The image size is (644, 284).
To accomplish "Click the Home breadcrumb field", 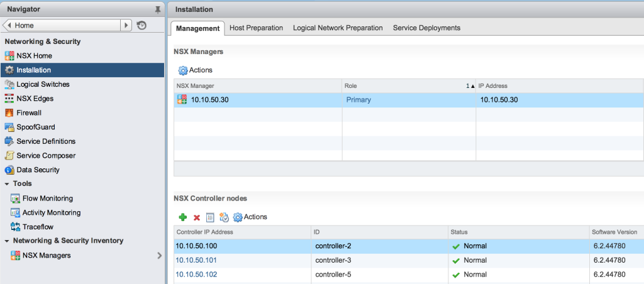I will click(67, 25).
